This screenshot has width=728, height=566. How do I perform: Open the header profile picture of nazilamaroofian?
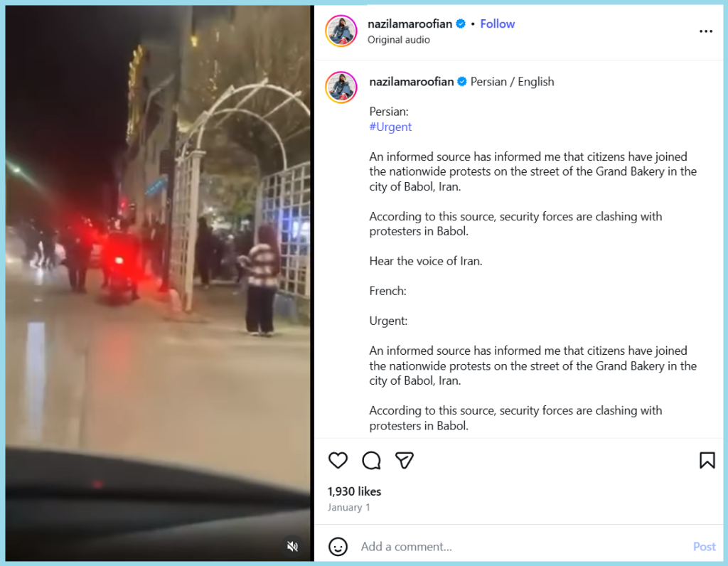click(x=341, y=31)
